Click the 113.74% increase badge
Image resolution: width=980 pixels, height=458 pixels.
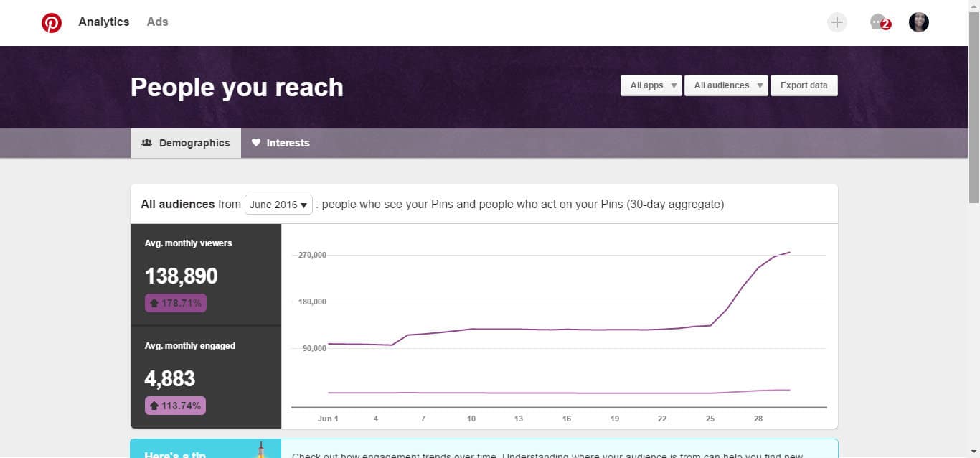(175, 406)
